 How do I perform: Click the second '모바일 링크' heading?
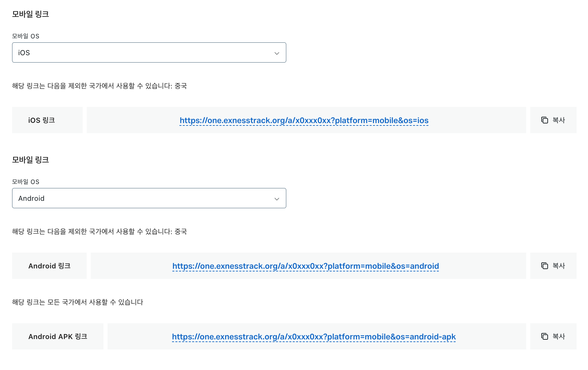click(x=31, y=160)
